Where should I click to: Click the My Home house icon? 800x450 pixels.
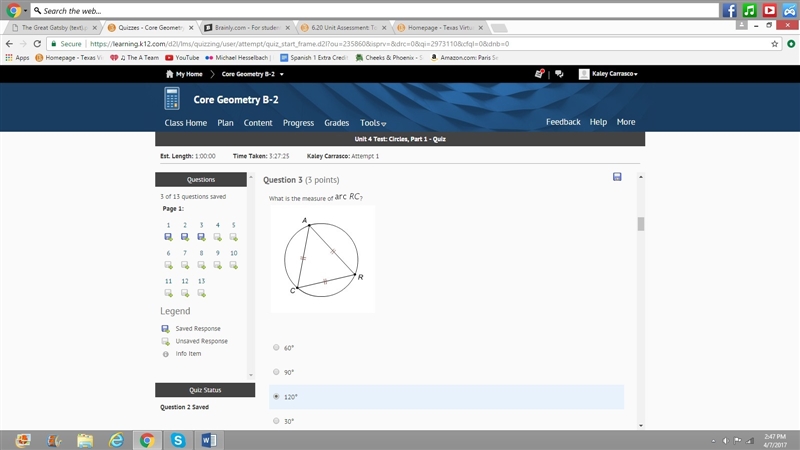pos(169,74)
